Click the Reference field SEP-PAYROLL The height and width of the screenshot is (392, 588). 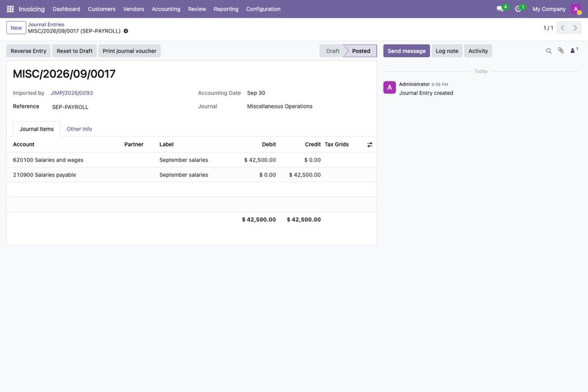click(70, 107)
